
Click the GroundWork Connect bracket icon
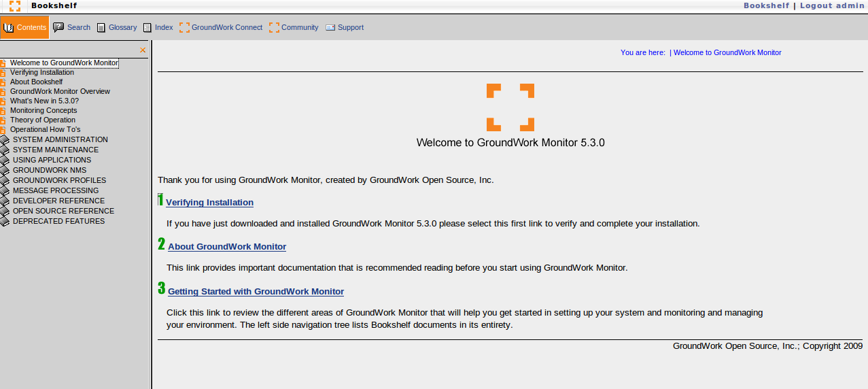(184, 28)
